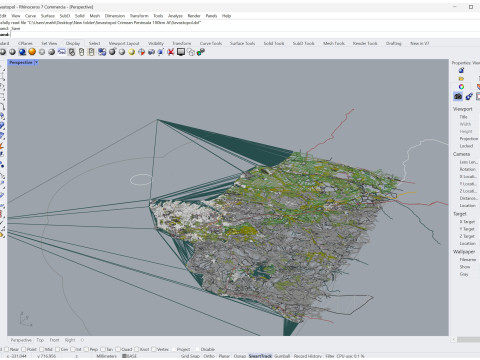Switch to the Set View toolbar tab
480x360 pixels.
(49, 43)
